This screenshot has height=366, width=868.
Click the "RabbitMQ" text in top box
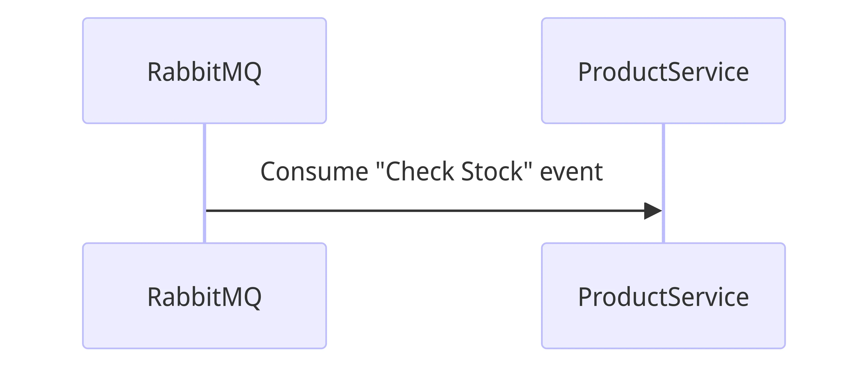[204, 72]
